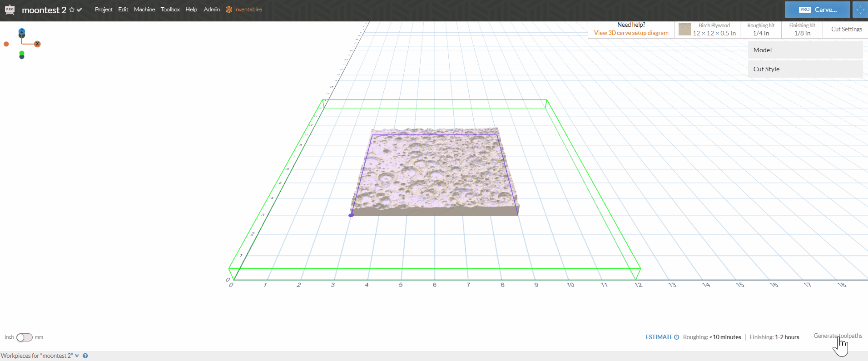Open the Finishing bit 1/8 in selector
868x361 pixels.
point(802,30)
